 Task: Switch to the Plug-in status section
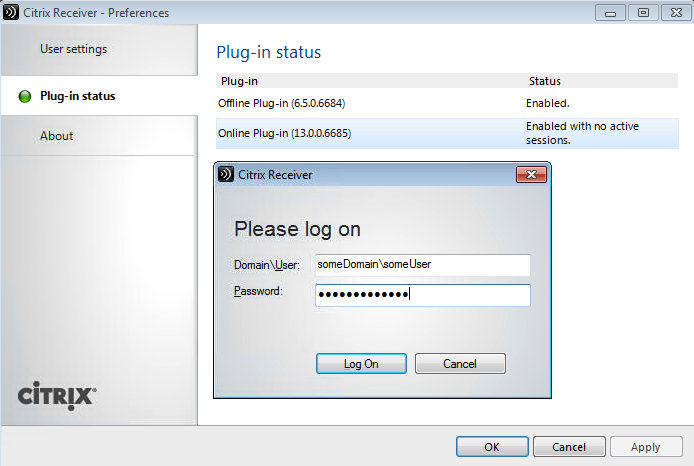[x=77, y=96]
